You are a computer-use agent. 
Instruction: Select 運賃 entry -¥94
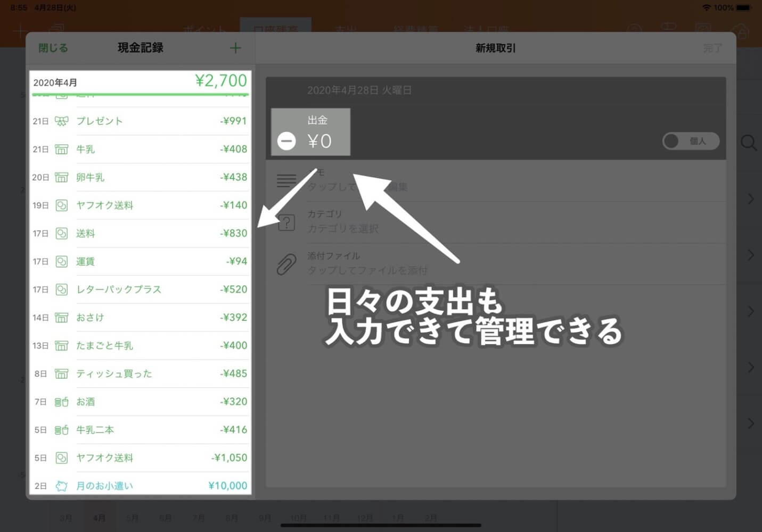140,262
